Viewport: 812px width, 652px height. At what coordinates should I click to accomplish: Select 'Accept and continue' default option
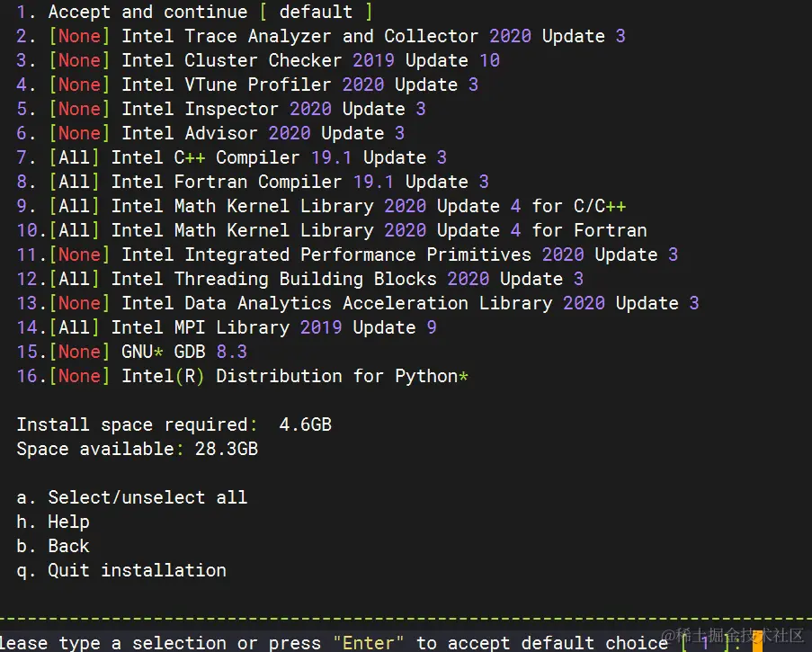[x=194, y=12]
